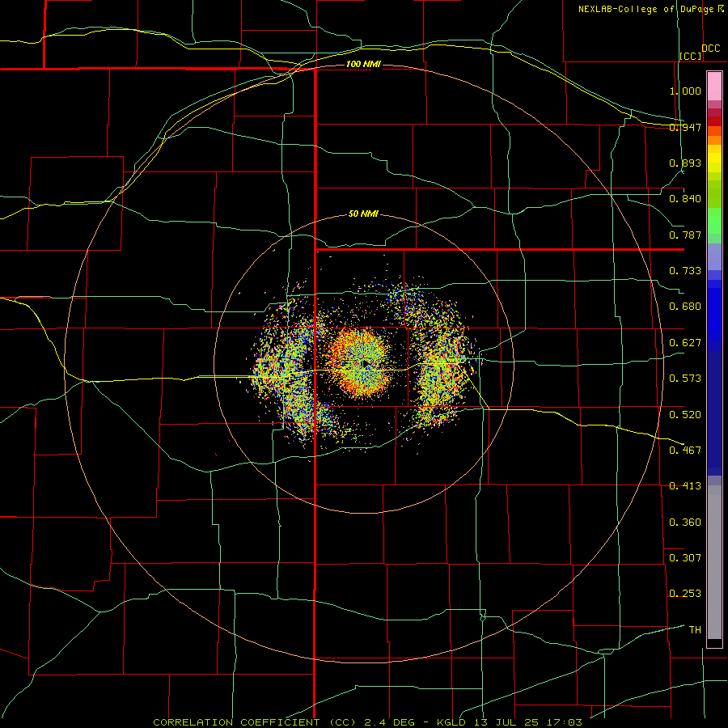This screenshot has width=728, height=728.
Task: Click the NEXLAB-College of DuPage label
Action: (645, 9)
